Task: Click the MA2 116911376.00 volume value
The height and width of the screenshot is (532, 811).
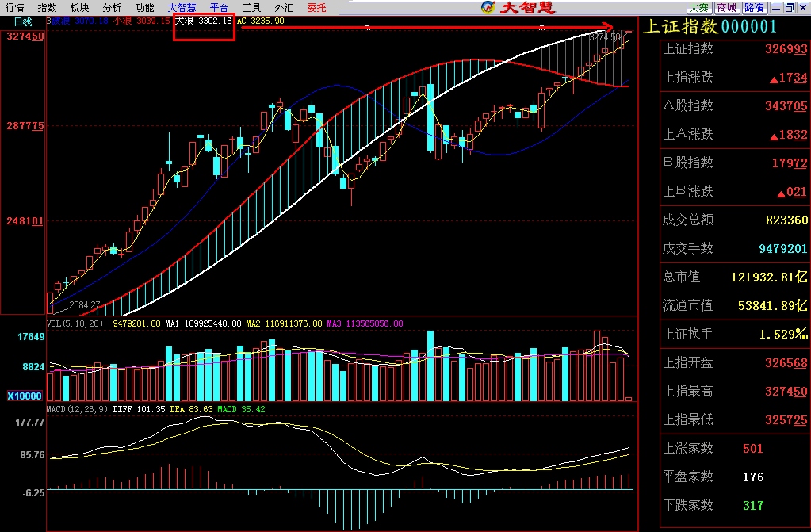Action: (284, 323)
